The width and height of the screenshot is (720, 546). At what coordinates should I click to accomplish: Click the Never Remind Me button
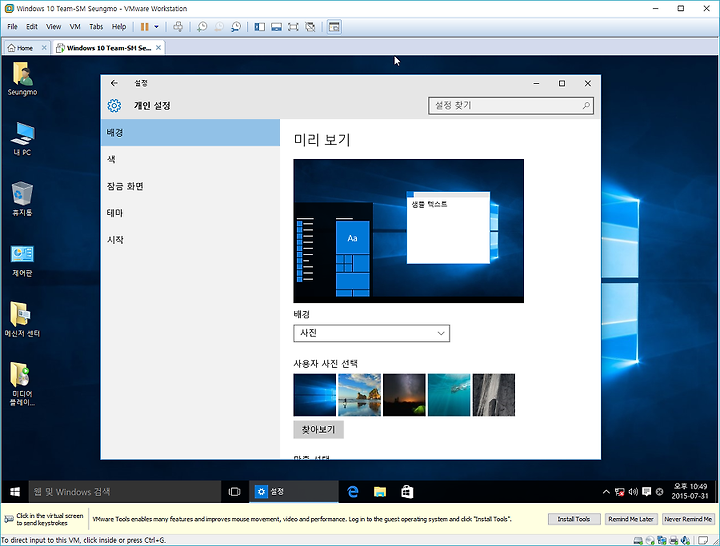(688, 519)
